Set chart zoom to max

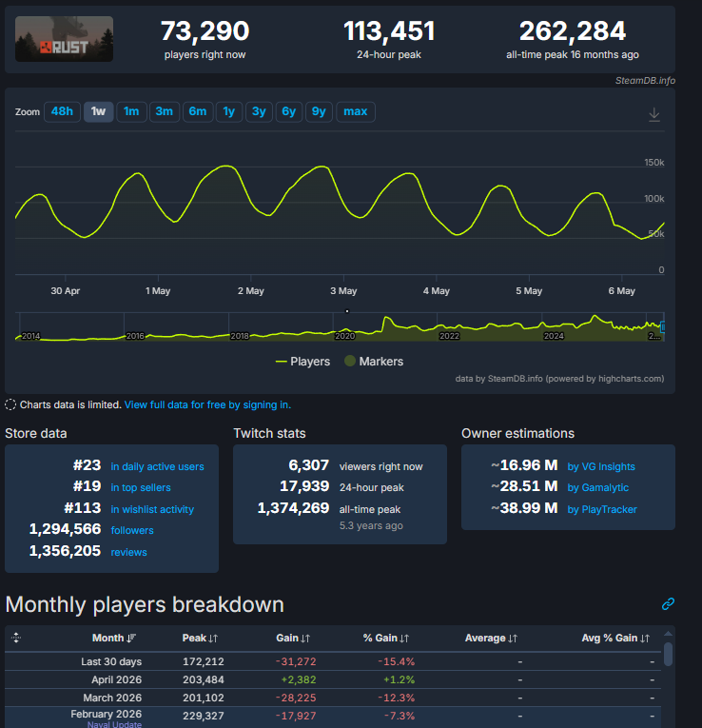coord(356,112)
